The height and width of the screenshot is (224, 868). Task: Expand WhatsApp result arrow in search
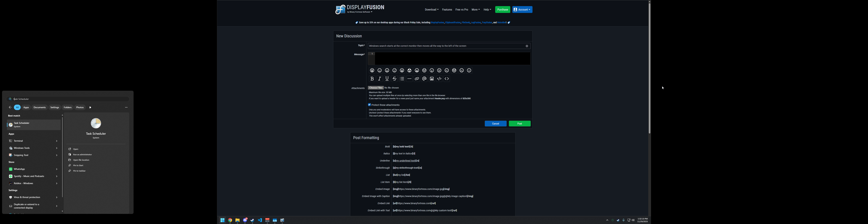click(x=57, y=169)
